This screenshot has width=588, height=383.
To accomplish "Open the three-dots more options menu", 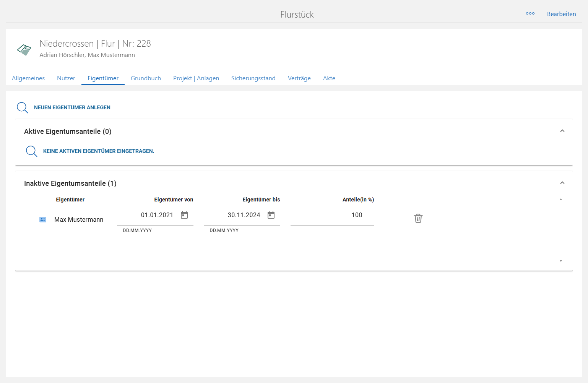I will point(530,14).
